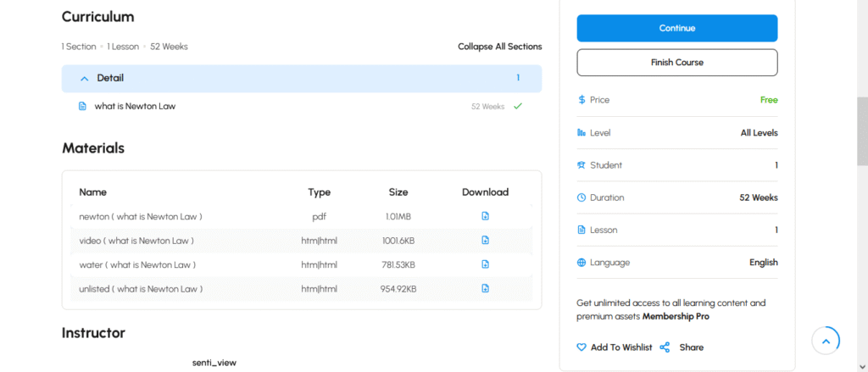Click the Download column header
The height and width of the screenshot is (372, 868).
[485, 192]
